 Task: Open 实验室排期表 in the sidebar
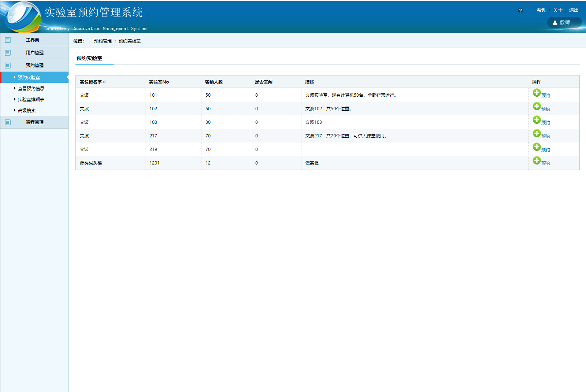point(31,100)
